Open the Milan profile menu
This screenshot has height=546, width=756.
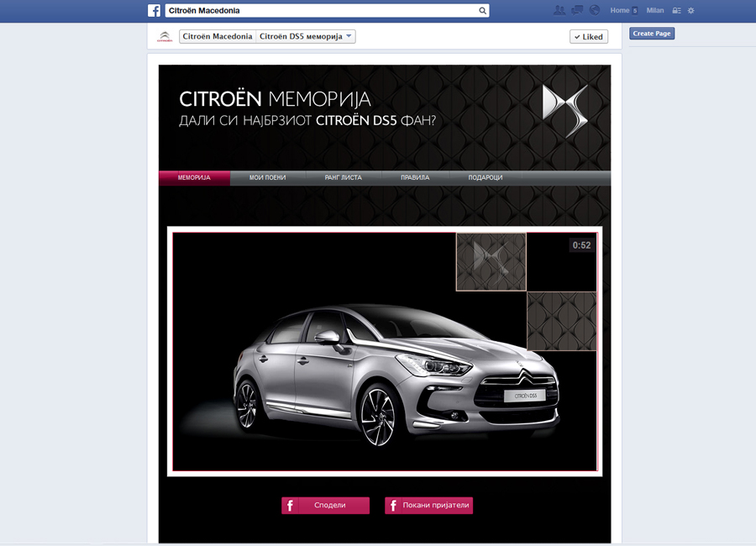[x=654, y=9]
